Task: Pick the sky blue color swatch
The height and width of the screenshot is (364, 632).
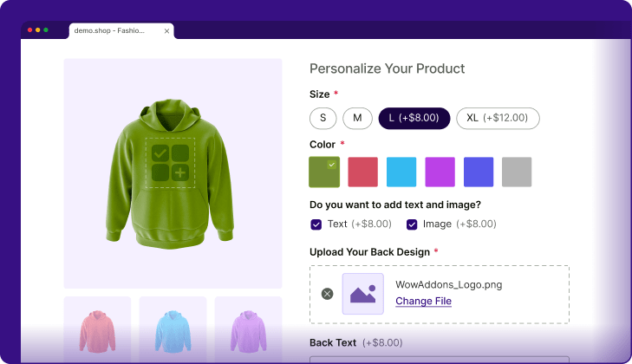Action: click(x=401, y=172)
